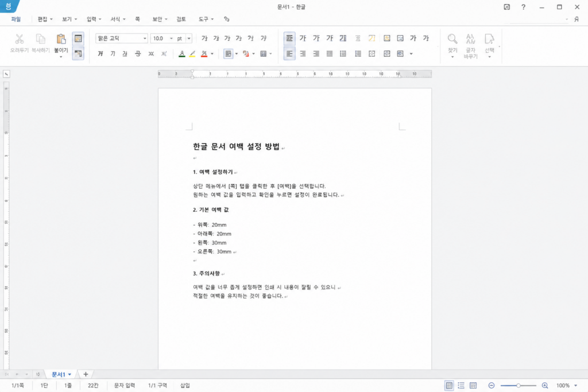588x392 pixels.
Task: Click the paragraph alignment icon with blue border
Action: click(x=228, y=53)
